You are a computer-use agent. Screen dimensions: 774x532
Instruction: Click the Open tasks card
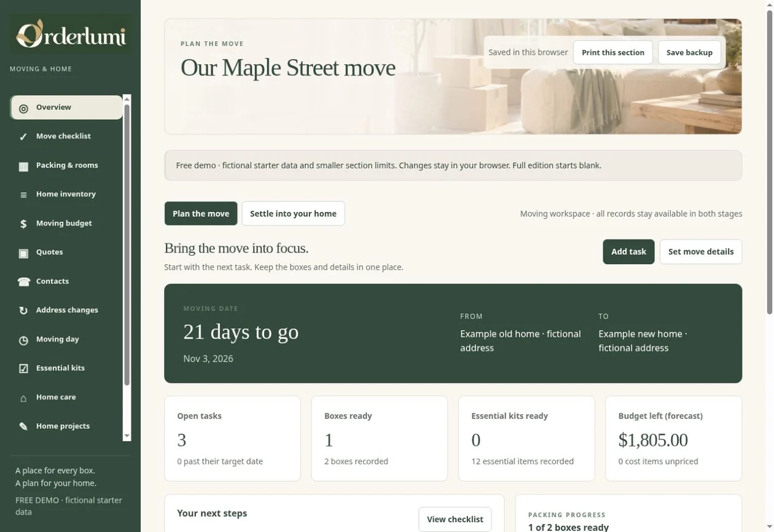[232, 439]
